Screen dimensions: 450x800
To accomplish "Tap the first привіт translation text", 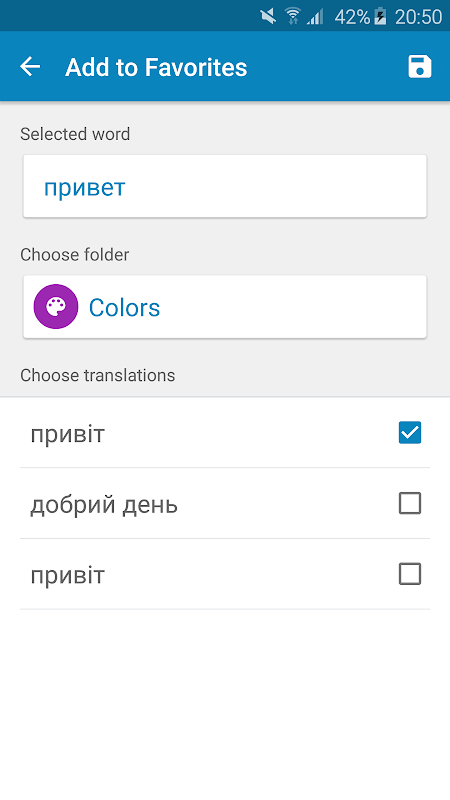I will pos(67,435).
